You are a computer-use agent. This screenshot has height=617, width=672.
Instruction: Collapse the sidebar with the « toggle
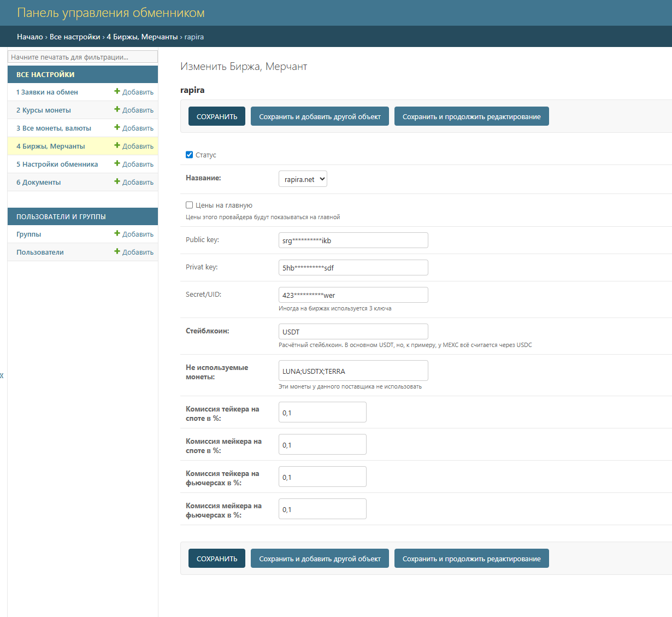tap(2, 375)
